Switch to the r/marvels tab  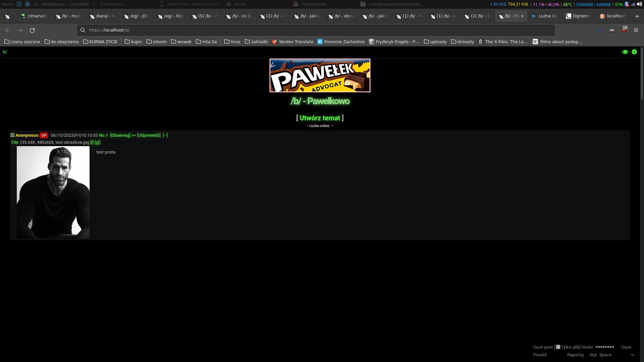(34, 16)
